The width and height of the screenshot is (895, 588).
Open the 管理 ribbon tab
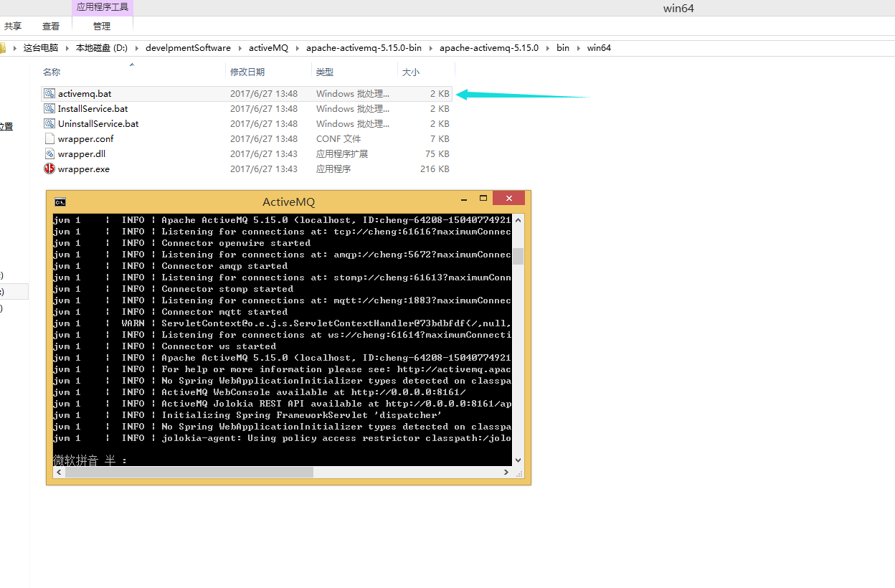click(x=102, y=26)
